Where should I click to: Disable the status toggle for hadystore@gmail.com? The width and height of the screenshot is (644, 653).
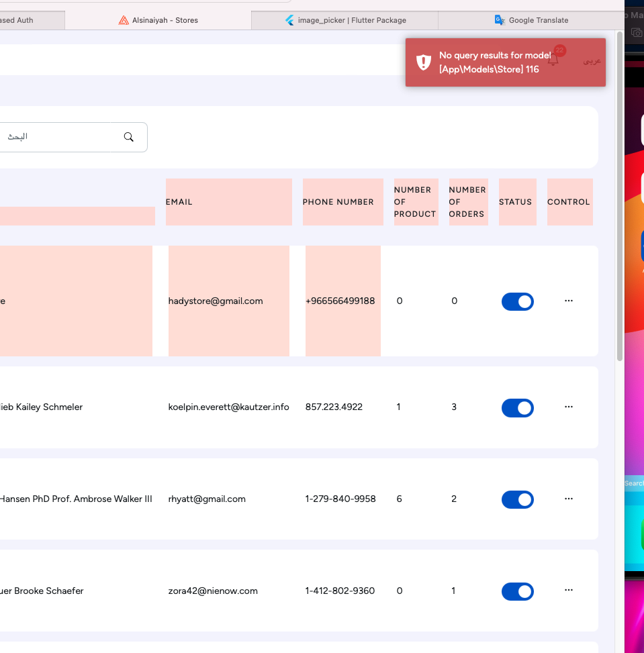[517, 301]
